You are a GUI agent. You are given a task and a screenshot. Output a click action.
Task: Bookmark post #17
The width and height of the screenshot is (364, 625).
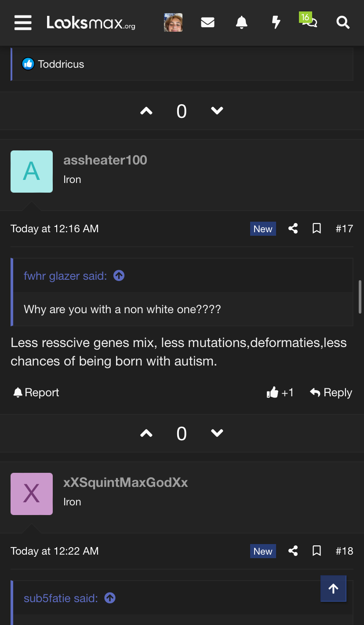[317, 229]
